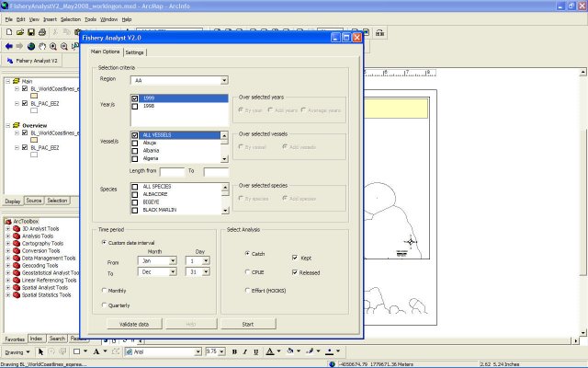
Task: Switch to the ArcToolbox Index tab
Action: (36, 339)
